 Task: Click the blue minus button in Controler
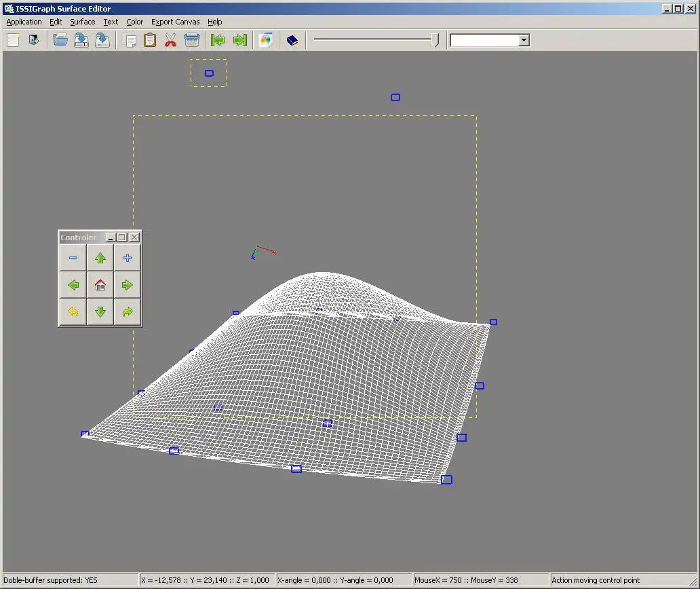(73, 258)
